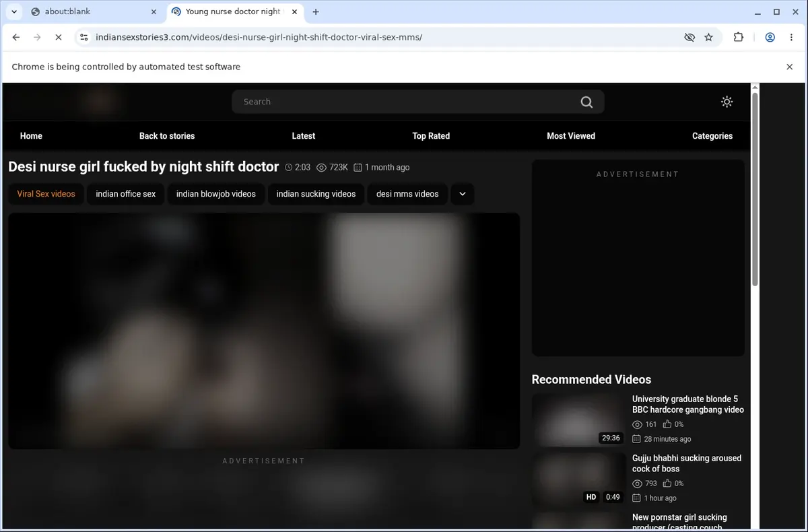Click the 723K views eye icon
The width and height of the screenshot is (808, 532).
pos(321,168)
